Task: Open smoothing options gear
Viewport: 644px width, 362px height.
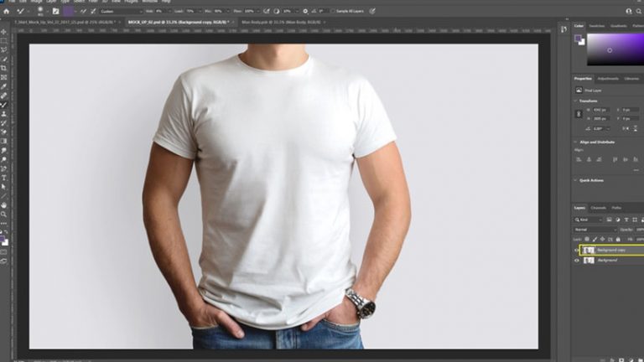Action: point(305,12)
